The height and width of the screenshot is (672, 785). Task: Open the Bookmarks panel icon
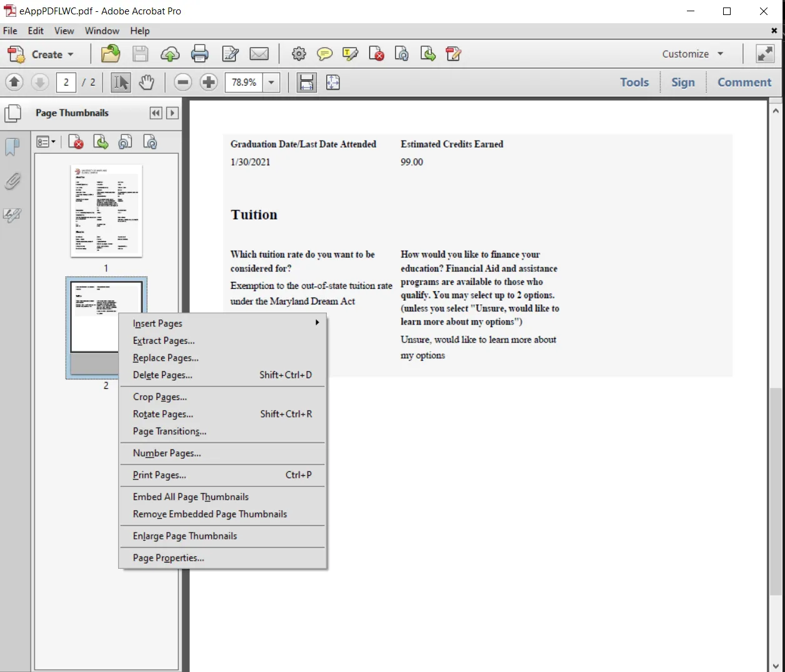12,147
